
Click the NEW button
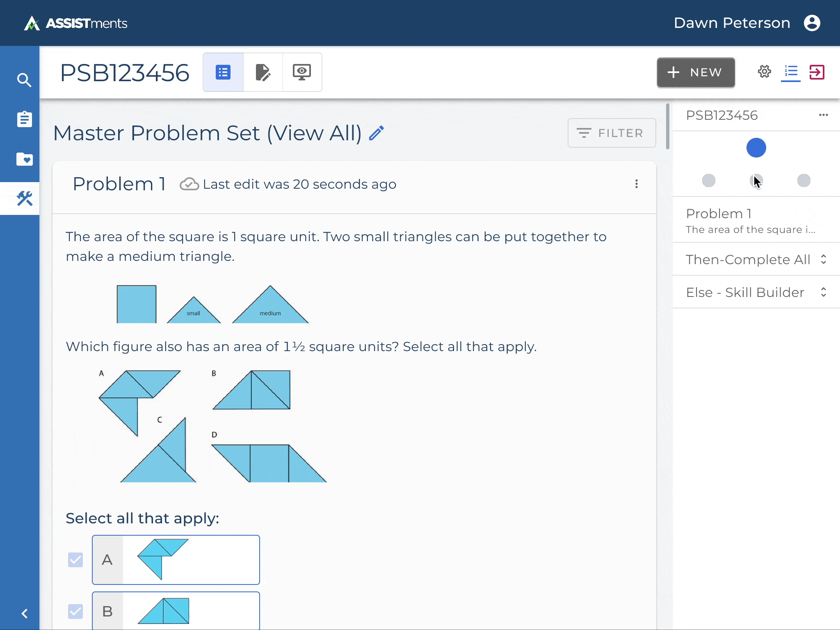[696, 73]
